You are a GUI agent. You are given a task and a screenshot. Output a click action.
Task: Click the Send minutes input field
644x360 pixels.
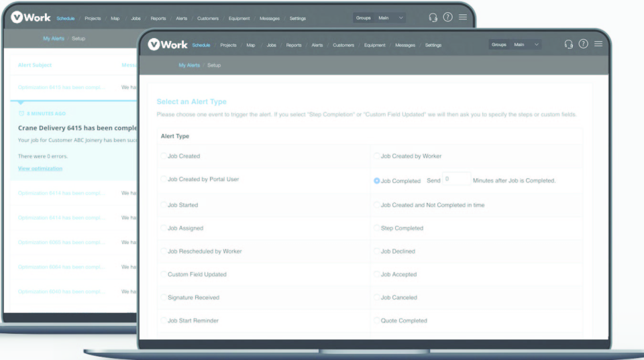click(x=456, y=179)
